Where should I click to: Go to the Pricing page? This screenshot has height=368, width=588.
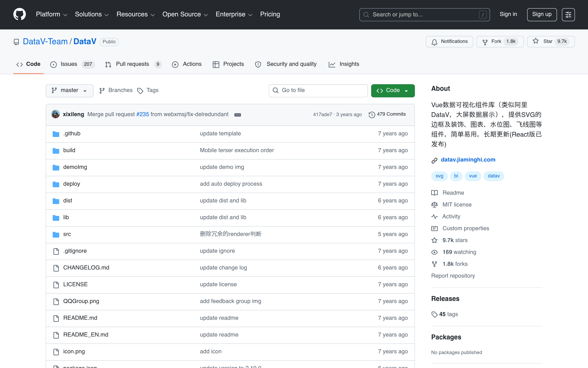pos(270,14)
